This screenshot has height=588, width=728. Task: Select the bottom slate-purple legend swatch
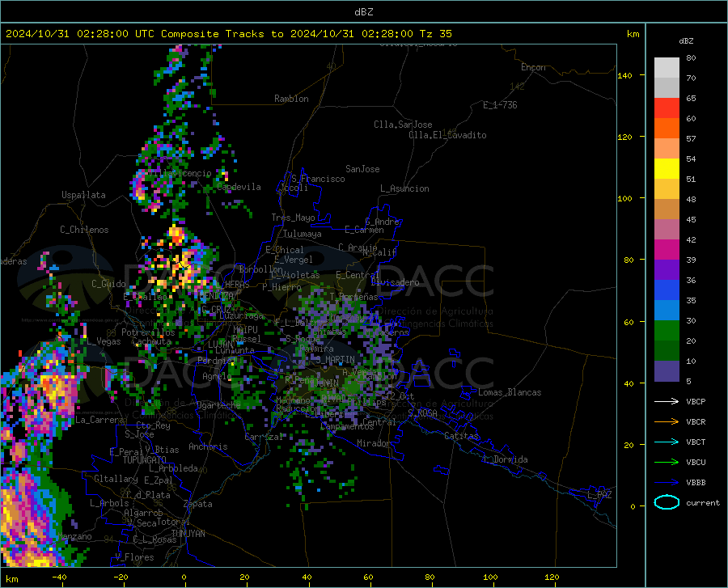click(667, 371)
